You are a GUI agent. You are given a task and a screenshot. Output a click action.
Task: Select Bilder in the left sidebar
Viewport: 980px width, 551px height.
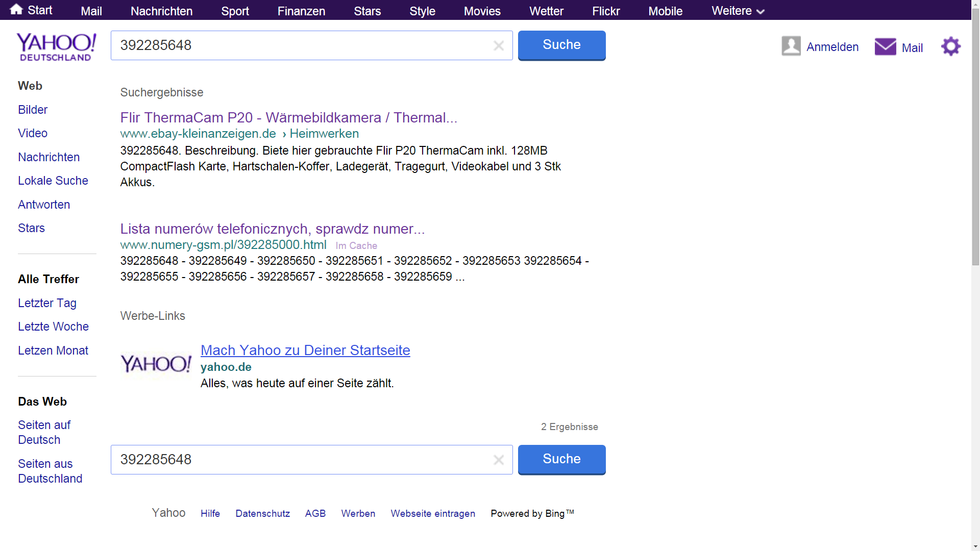(x=33, y=110)
